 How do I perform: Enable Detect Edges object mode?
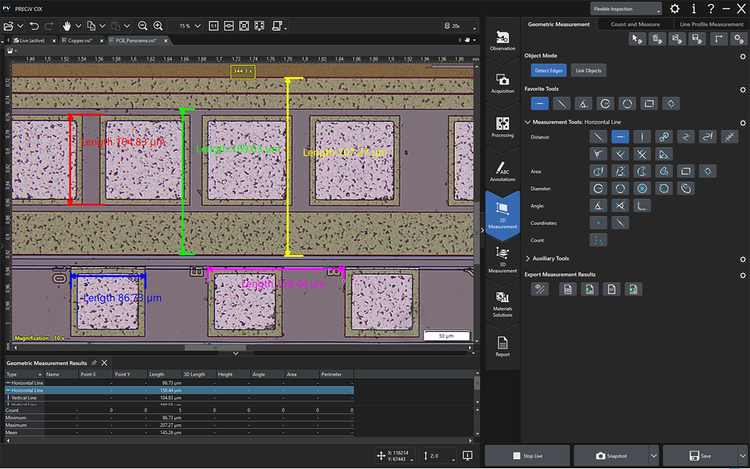click(547, 71)
